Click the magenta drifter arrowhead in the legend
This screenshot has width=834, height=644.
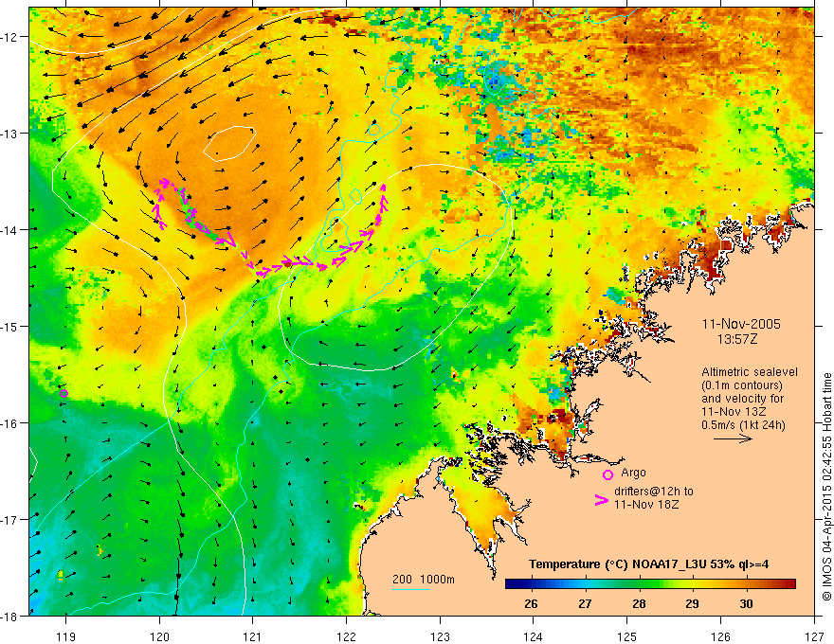click(x=602, y=500)
